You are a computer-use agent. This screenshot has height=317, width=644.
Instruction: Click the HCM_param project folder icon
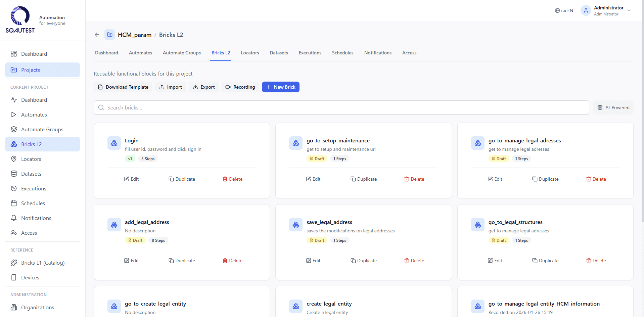click(x=110, y=35)
